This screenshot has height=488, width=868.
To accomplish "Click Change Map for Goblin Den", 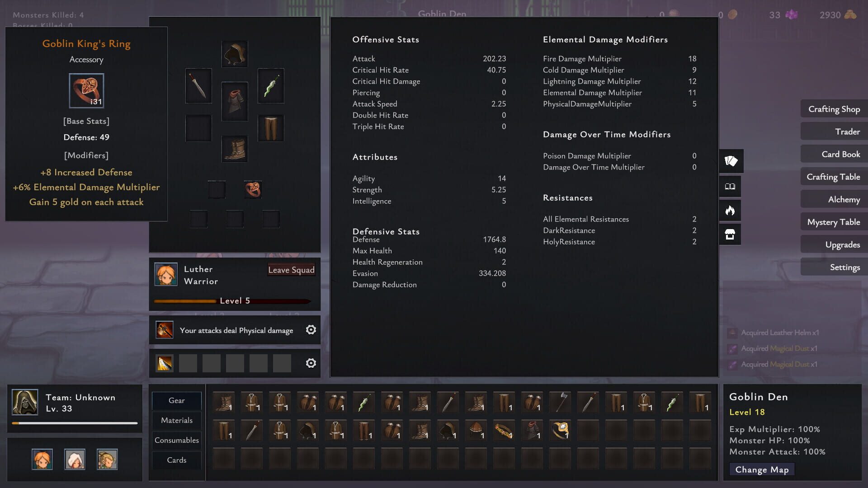I will pyautogui.click(x=762, y=469).
